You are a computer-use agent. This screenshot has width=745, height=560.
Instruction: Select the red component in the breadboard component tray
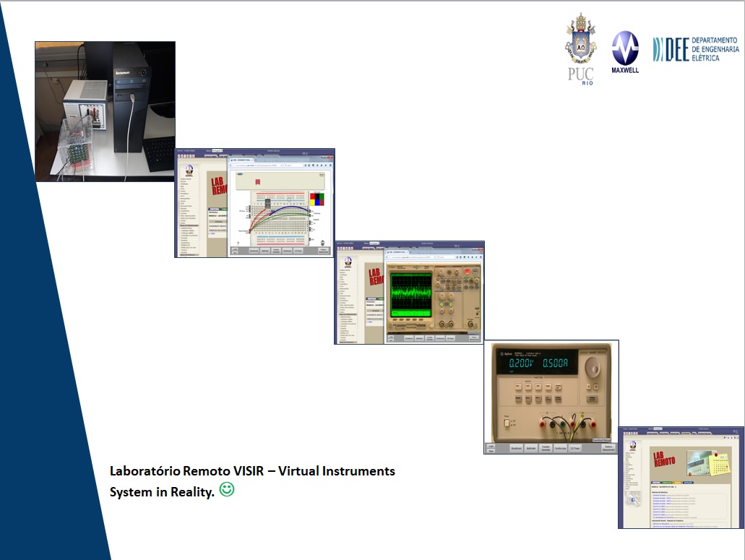pos(257,181)
